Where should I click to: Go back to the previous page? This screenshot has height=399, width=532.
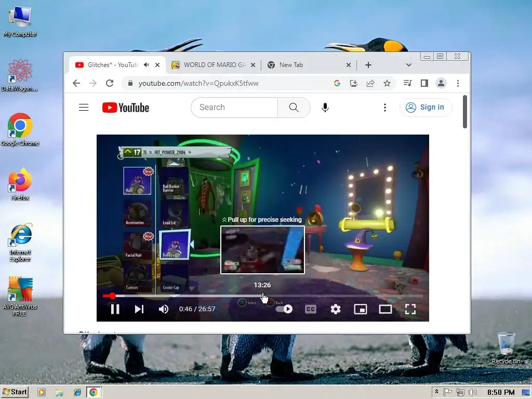(76, 83)
